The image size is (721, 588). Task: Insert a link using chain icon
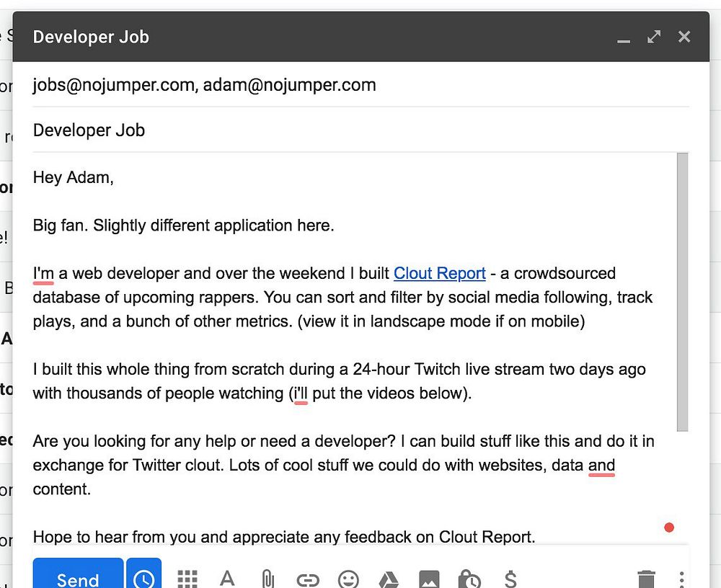click(x=308, y=580)
